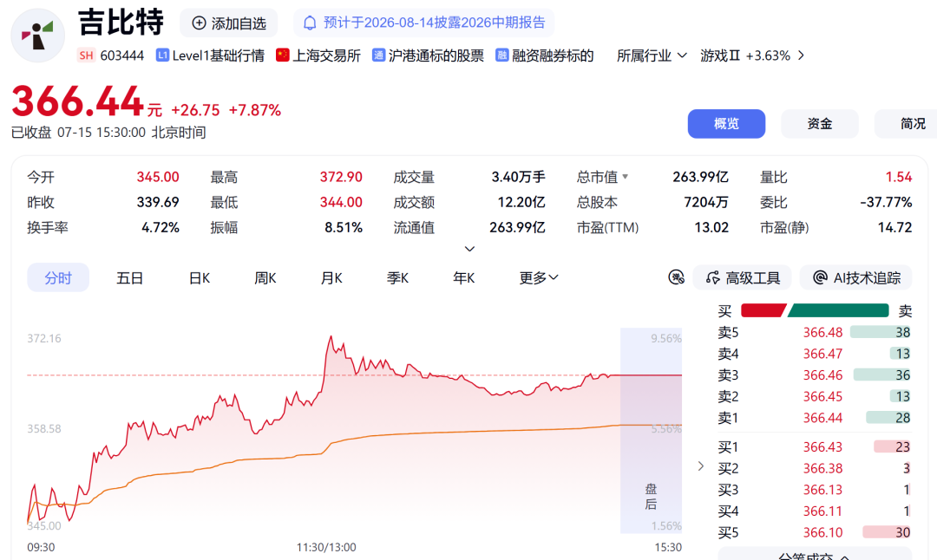
Task: Switch to the 概览 tab
Action: [726, 124]
